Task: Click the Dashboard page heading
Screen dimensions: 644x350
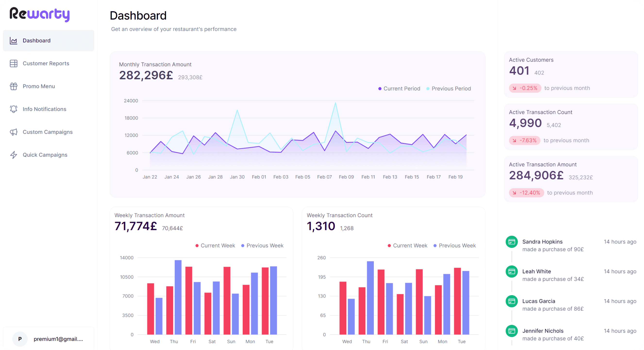Action: click(138, 16)
